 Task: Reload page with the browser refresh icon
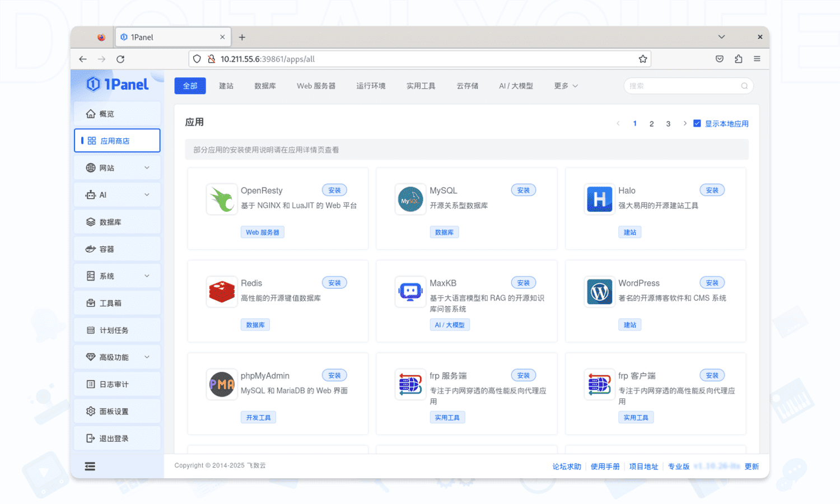(x=120, y=59)
